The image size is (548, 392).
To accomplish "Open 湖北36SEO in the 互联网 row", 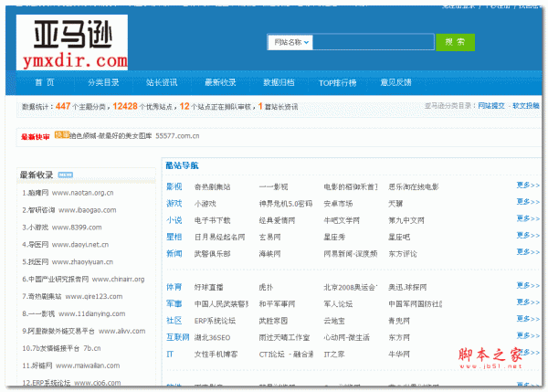I will (212, 338).
